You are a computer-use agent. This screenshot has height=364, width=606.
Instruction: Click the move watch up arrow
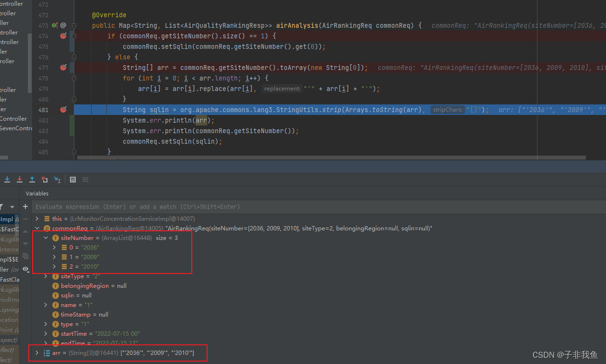point(26,231)
